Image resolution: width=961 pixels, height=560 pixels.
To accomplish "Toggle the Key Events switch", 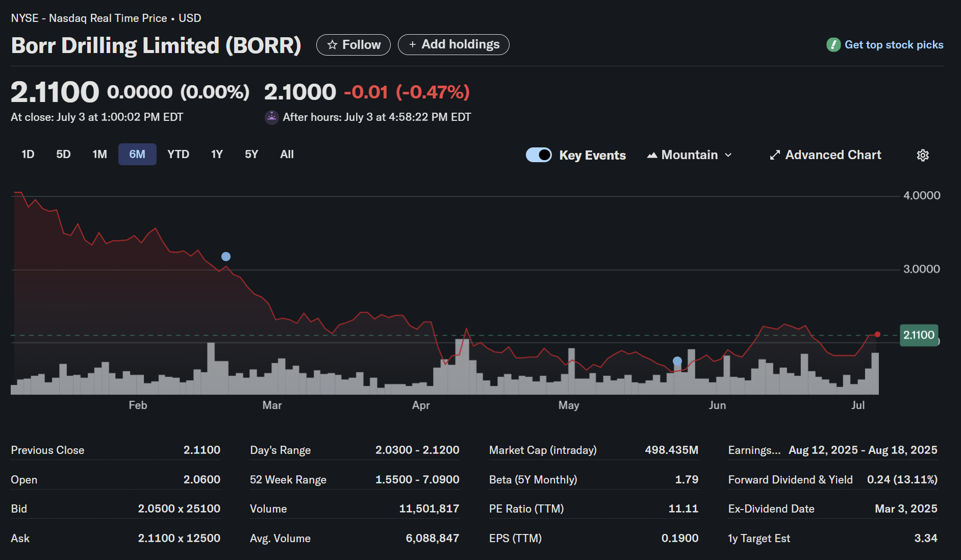I will tap(539, 155).
